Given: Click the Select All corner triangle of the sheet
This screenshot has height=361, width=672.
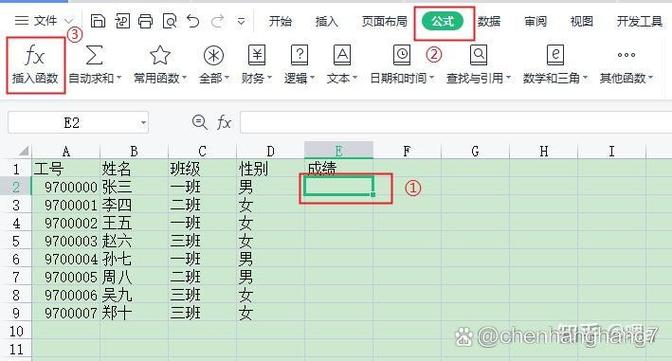Looking at the screenshot, I should pos(24,151).
